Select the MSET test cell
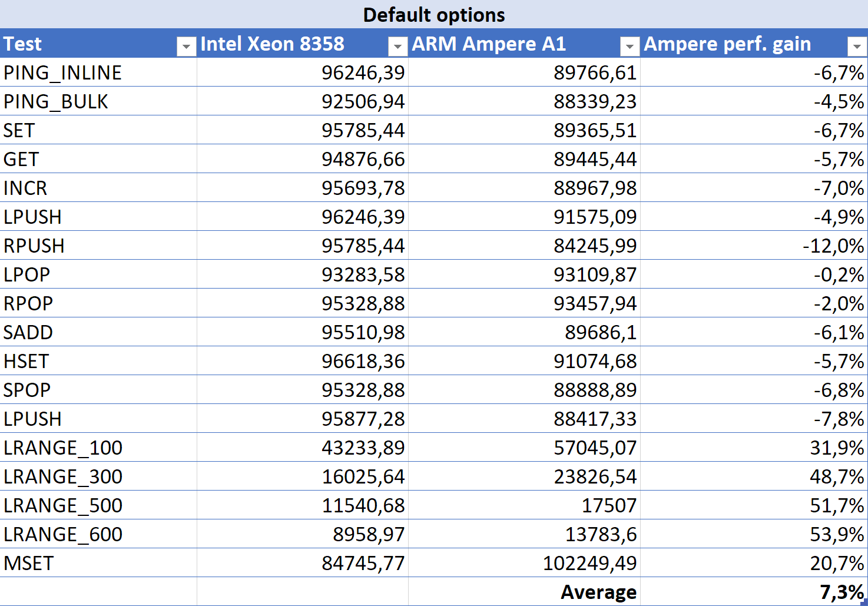868x606 pixels. tap(98, 563)
